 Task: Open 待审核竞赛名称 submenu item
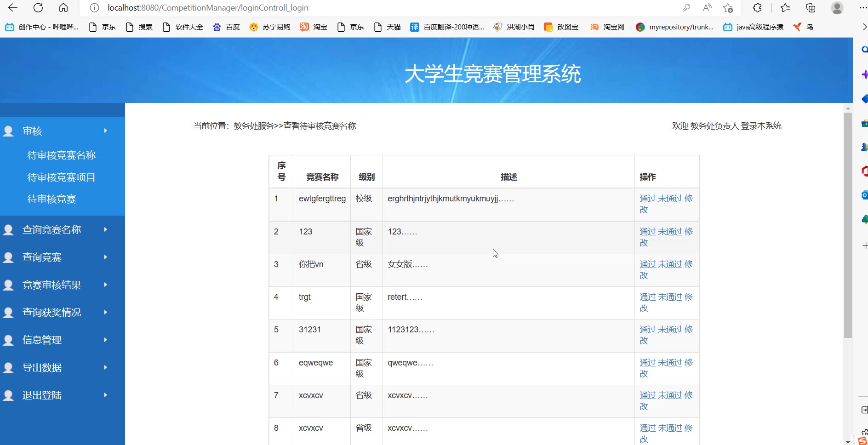(x=61, y=155)
